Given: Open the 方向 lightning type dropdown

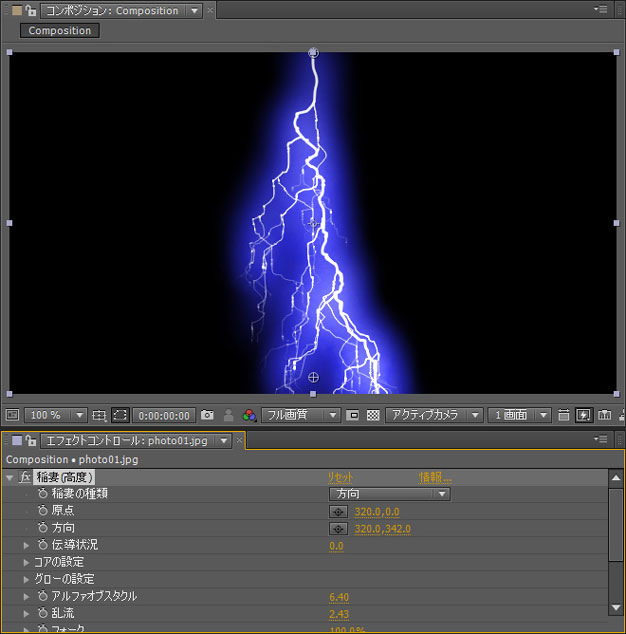Looking at the screenshot, I should click(389, 494).
